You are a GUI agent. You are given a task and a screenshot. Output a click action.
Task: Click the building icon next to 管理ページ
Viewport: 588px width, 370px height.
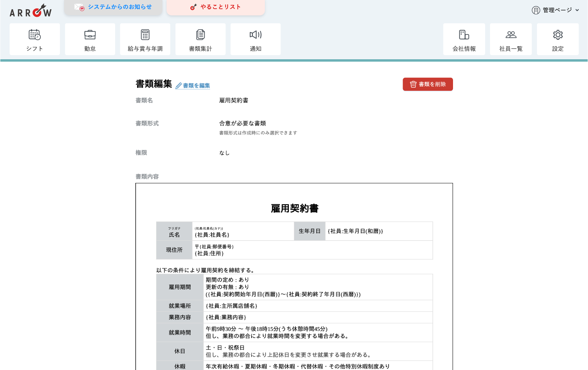(x=536, y=10)
